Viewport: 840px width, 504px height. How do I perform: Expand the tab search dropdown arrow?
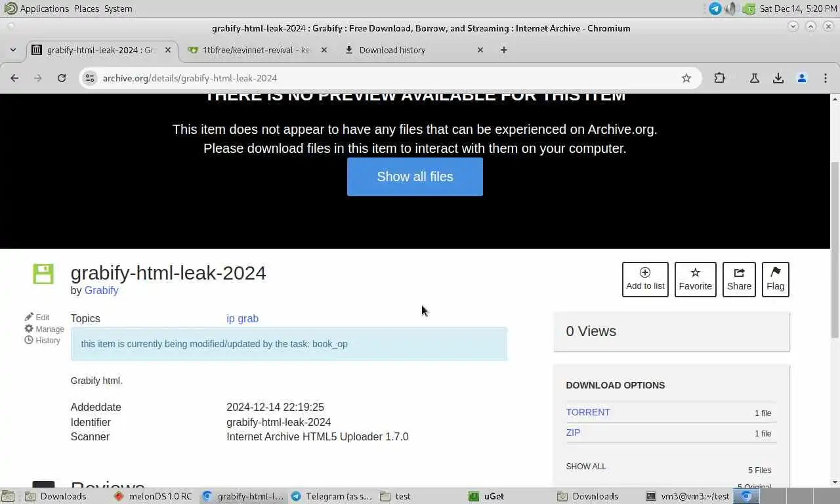pyautogui.click(x=13, y=50)
